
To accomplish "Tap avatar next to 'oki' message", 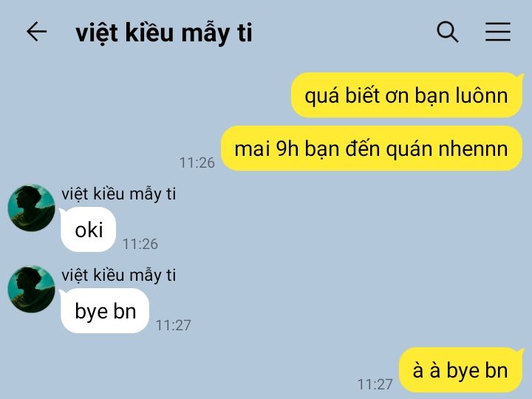I will (31, 208).
